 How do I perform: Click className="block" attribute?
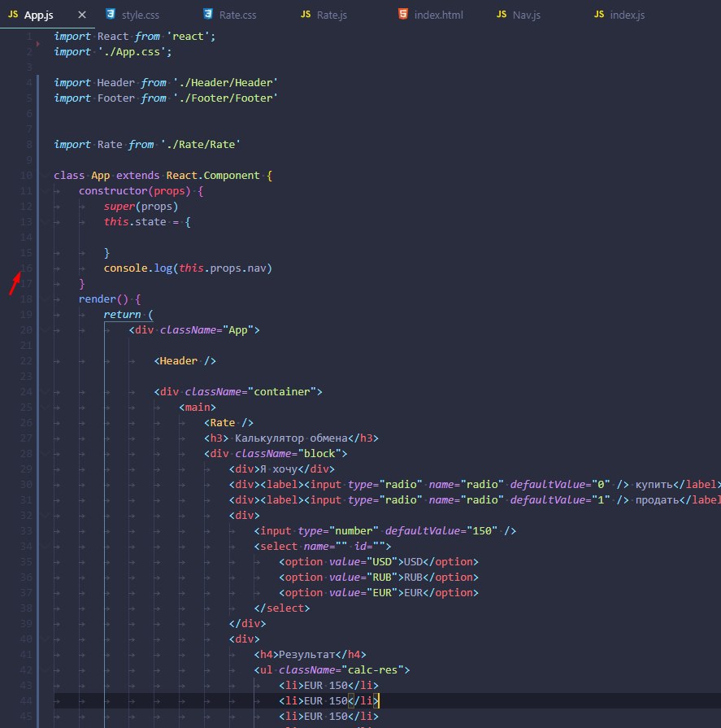[288, 454]
